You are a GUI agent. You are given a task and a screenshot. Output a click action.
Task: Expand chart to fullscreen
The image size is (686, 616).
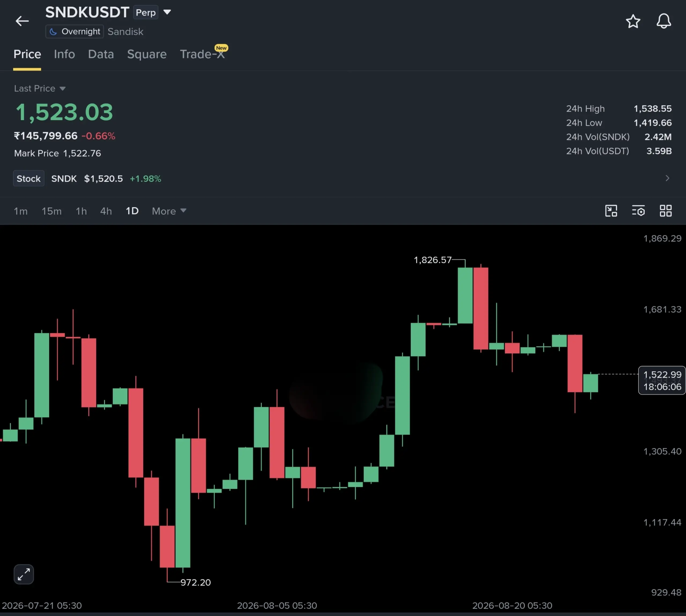[x=24, y=574]
